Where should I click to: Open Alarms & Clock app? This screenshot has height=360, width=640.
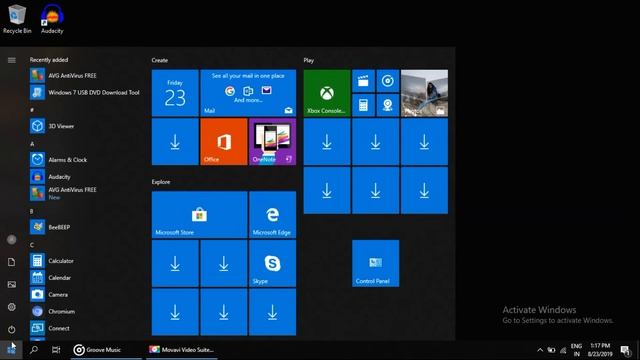coord(84,160)
